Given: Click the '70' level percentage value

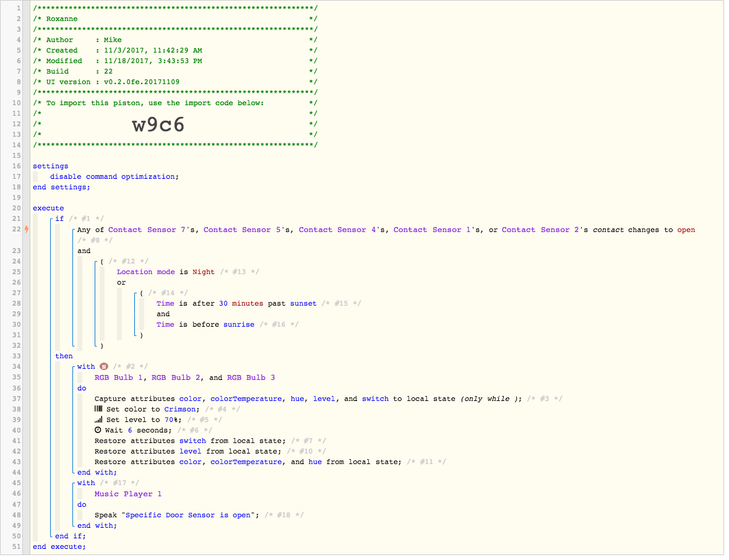Looking at the screenshot, I should click(169, 420).
